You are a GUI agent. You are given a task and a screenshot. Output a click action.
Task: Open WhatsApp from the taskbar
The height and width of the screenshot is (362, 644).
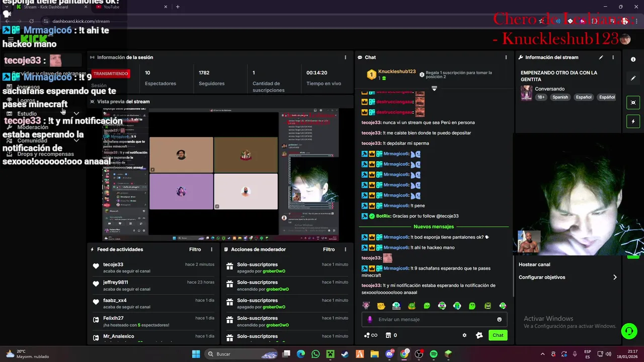(315, 354)
